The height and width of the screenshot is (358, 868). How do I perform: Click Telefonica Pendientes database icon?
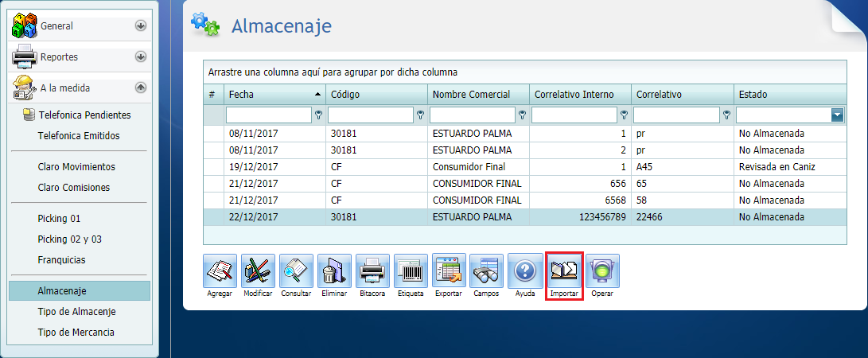[x=29, y=115]
